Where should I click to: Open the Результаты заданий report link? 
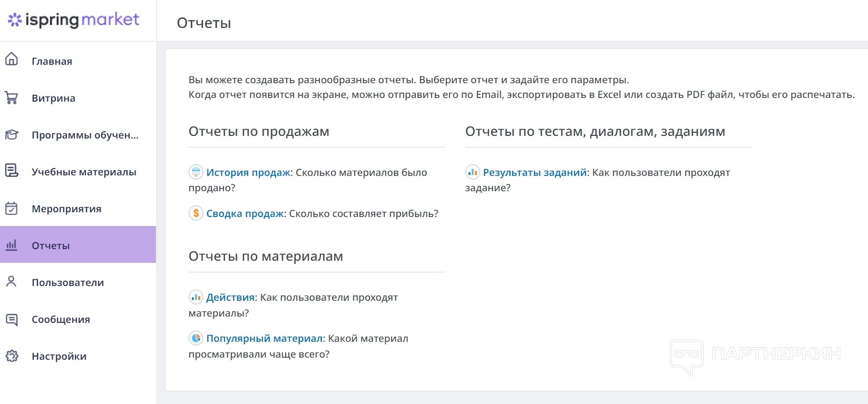pos(535,172)
